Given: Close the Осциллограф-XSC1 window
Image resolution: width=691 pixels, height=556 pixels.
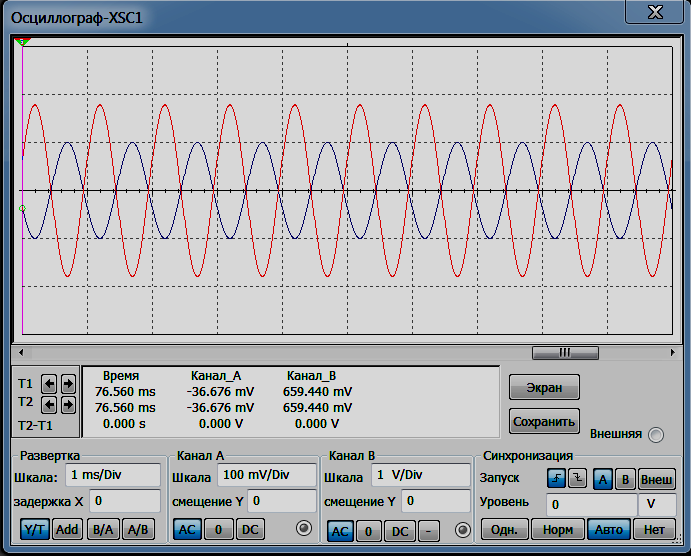Looking at the screenshot, I should tap(654, 12).
